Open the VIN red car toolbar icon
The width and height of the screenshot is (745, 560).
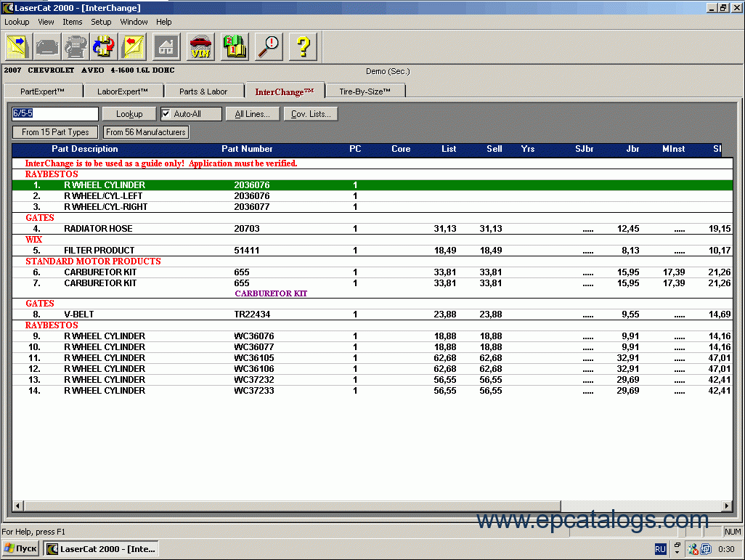tap(200, 46)
